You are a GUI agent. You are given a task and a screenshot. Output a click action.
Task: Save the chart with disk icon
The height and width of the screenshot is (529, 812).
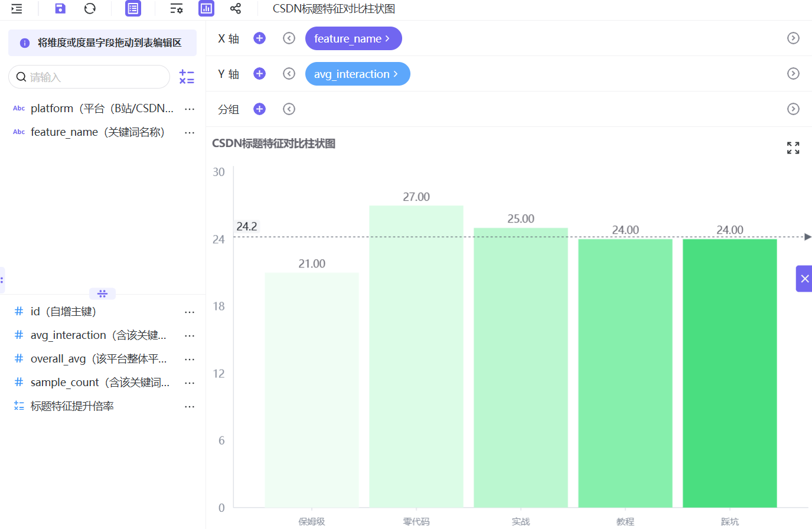pos(60,8)
